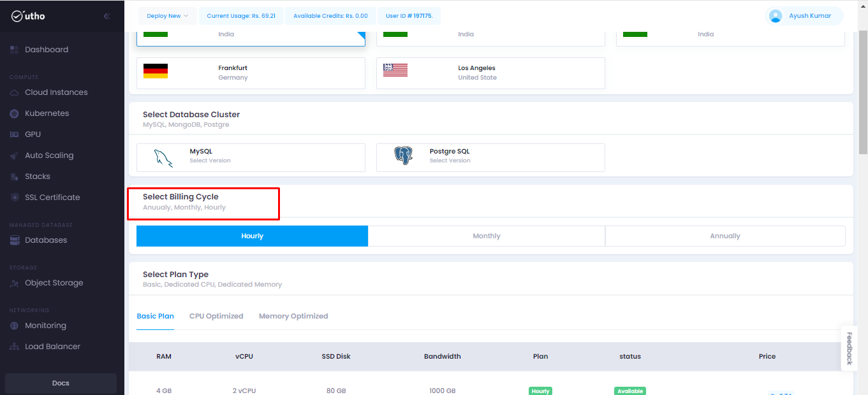Navigate to Auto Scaling

tap(49, 155)
